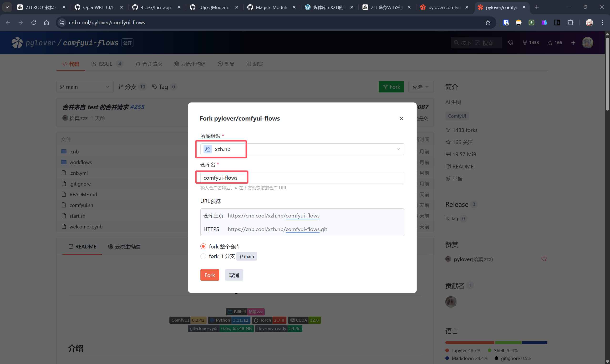The image size is (610, 364).
Task: Open the workflows folder
Action: tap(81, 162)
